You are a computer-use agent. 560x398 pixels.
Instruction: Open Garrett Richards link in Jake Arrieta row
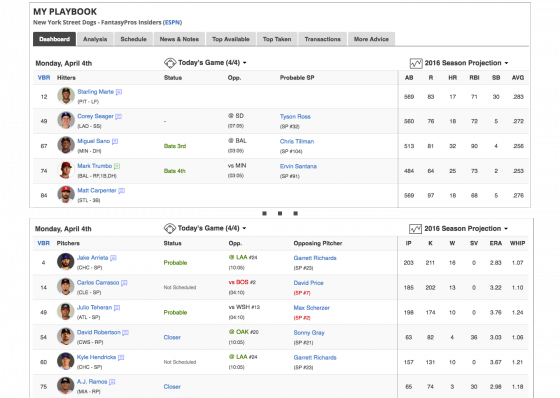[315, 258]
